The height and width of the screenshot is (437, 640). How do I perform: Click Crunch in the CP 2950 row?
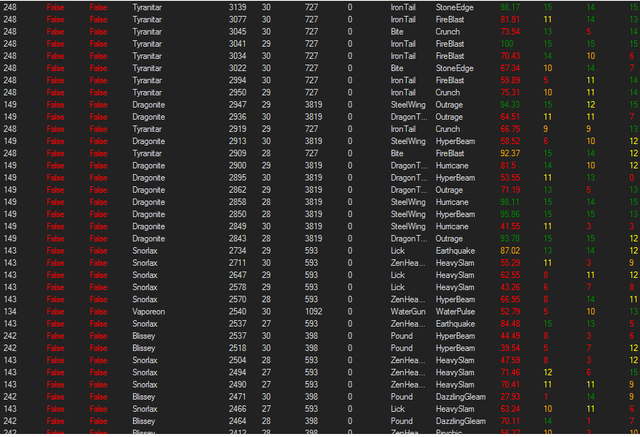pyautogui.click(x=447, y=93)
